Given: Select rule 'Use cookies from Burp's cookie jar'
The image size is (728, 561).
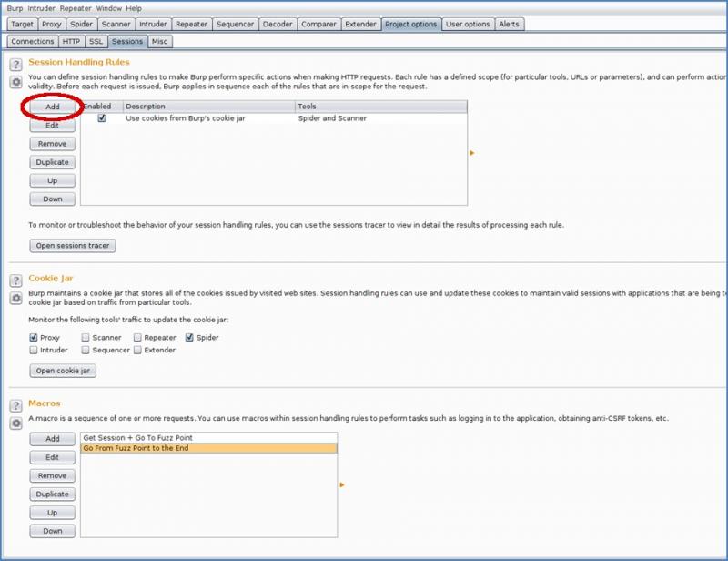Looking at the screenshot, I should [x=274, y=118].
